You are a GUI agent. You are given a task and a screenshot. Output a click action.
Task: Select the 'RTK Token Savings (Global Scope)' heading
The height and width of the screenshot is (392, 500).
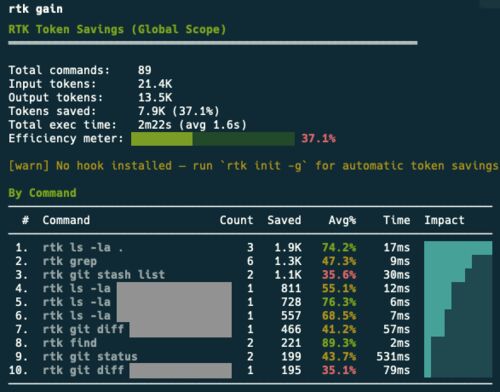(117, 29)
